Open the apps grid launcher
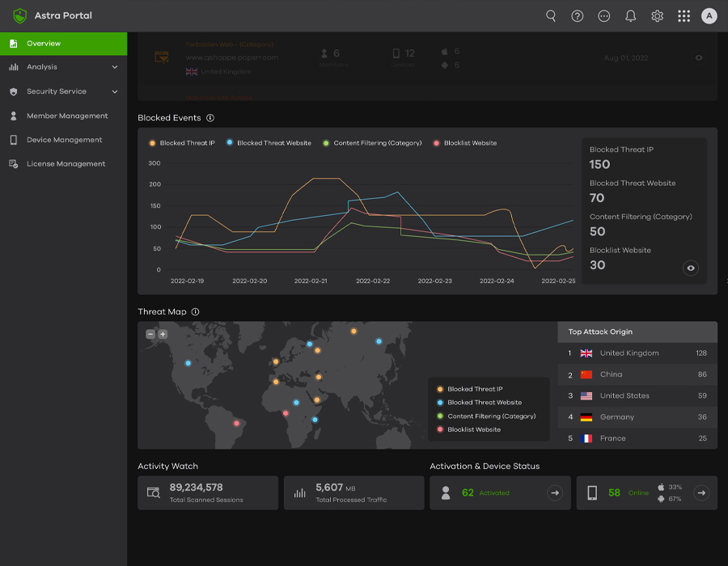728x566 pixels. [x=684, y=16]
